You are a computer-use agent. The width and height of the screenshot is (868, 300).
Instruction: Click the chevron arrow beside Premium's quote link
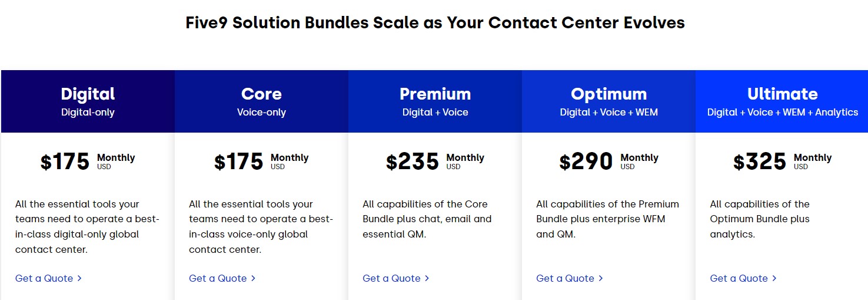coord(427,278)
